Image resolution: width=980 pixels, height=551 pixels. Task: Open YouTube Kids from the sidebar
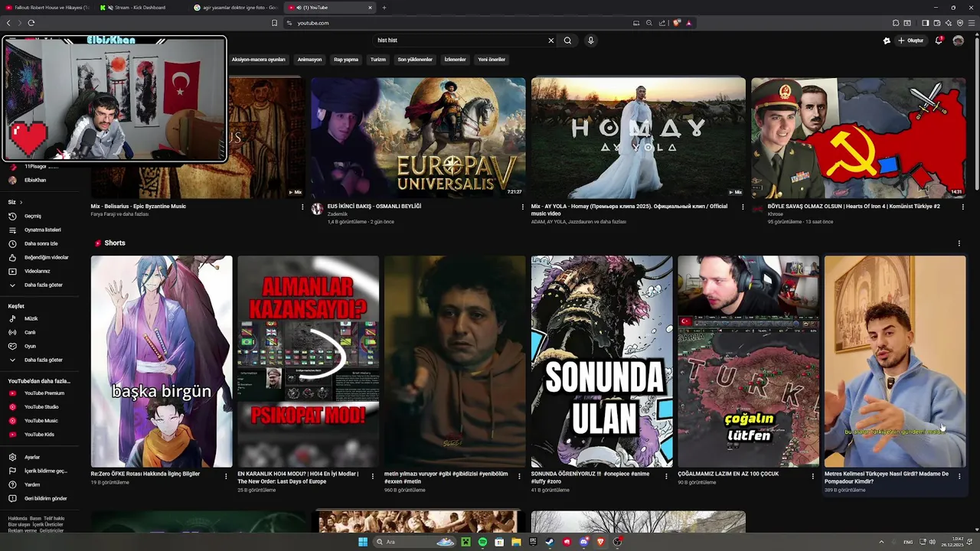(39, 435)
